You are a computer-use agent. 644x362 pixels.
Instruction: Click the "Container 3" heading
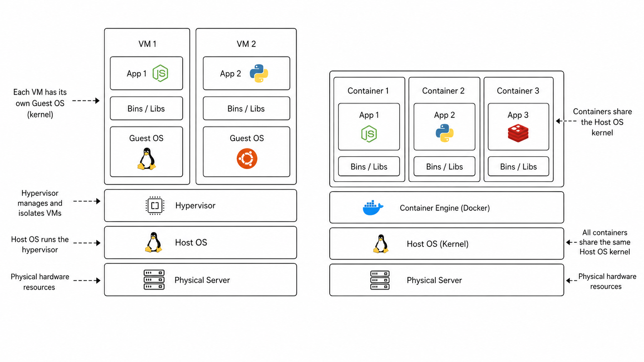pos(518,91)
